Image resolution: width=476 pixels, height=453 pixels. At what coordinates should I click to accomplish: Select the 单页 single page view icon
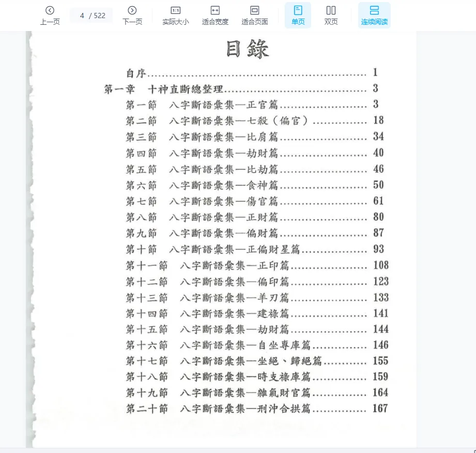(x=298, y=10)
